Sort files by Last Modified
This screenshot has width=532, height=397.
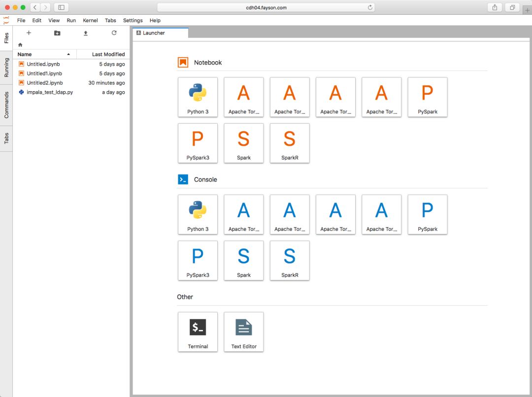tap(103, 54)
